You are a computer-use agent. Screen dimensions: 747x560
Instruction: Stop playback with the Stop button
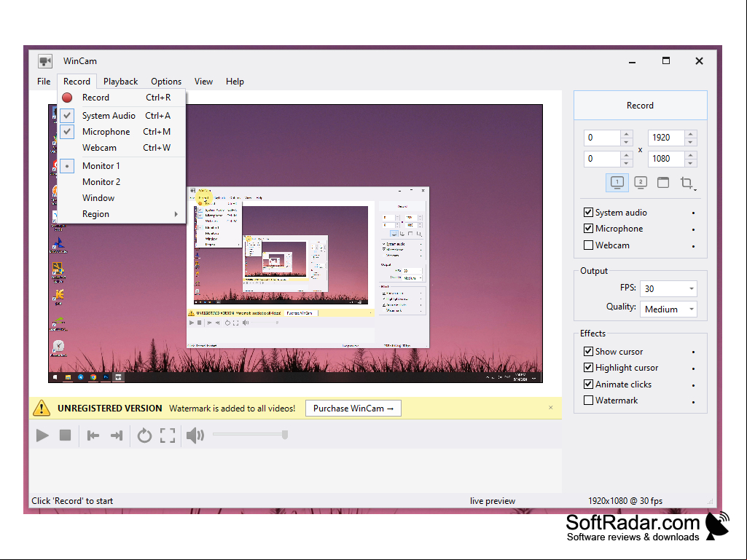[66, 435]
